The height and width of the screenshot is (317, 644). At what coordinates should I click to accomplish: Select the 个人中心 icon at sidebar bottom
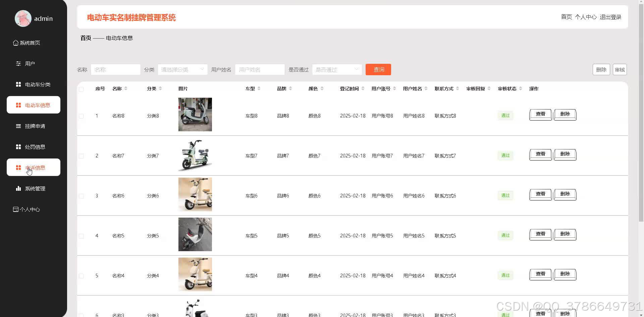[x=15, y=209]
